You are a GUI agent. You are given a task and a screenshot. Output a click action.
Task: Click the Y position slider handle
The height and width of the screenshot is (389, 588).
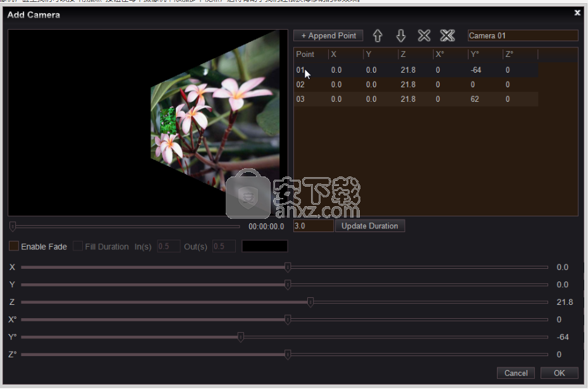[x=288, y=285]
